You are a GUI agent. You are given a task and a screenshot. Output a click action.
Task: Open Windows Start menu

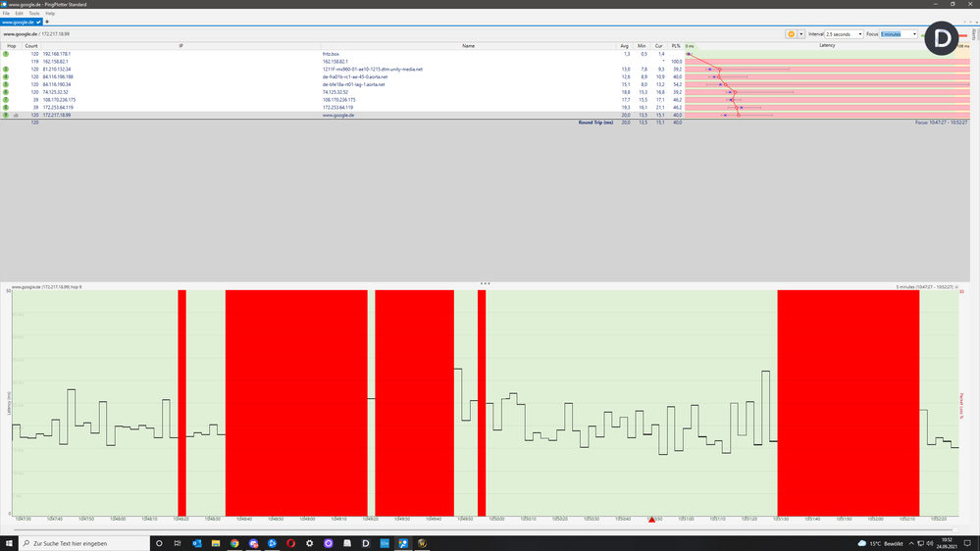tap(9, 543)
